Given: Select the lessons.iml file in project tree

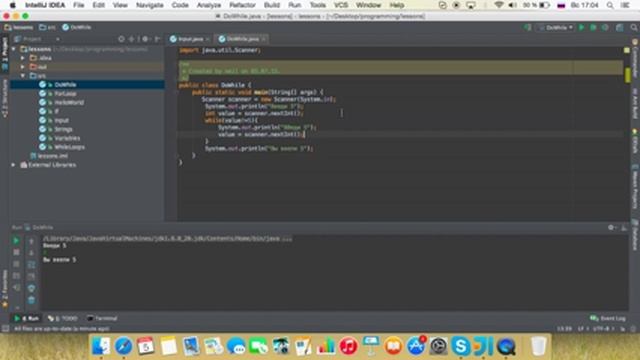Looking at the screenshot, I should click(x=52, y=156).
